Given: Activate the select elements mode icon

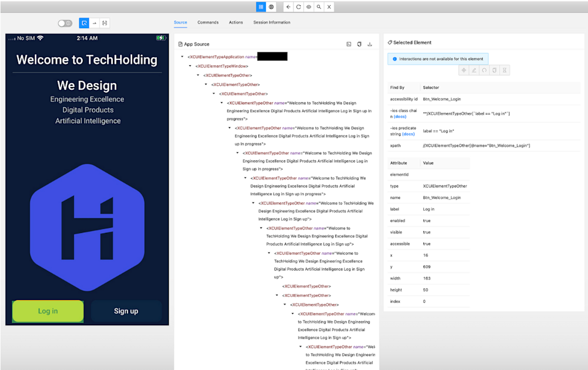Looking at the screenshot, I should click(x=84, y=23).
